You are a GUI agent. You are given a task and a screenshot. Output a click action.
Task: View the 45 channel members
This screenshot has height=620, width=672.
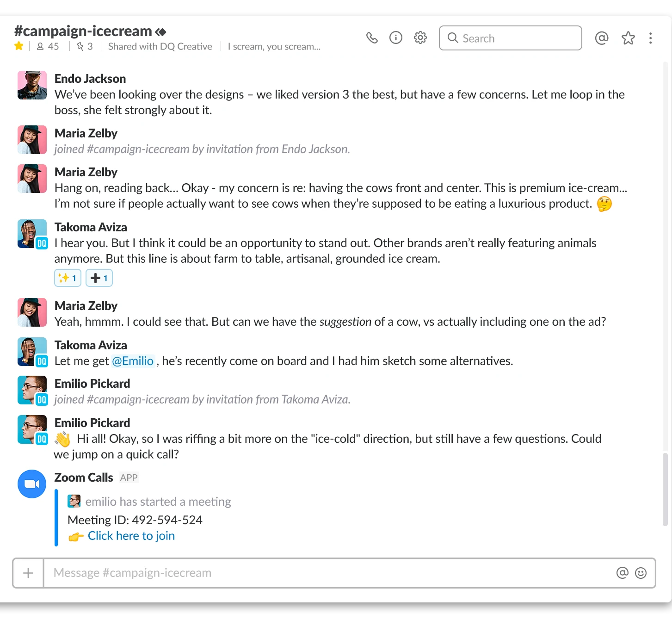pos(48,46)
